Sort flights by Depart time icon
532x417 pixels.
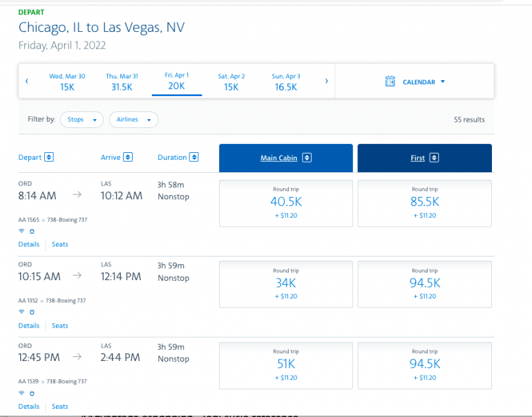[x=49, y=157]
